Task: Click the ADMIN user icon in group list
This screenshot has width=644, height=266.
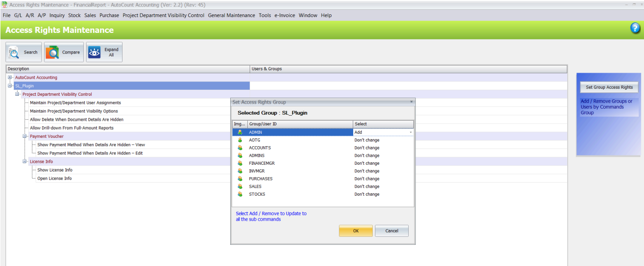Action: pyautogui.click(x=240, y=132)
